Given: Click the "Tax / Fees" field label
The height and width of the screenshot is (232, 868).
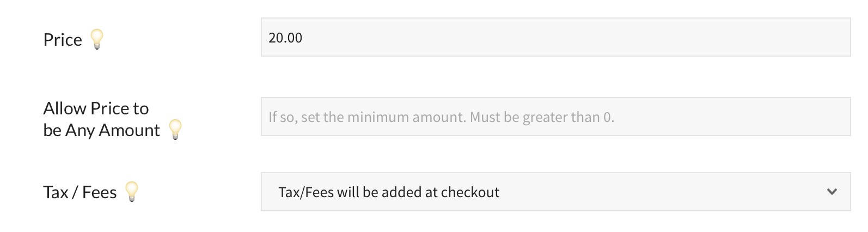Looking at the screenshot, I should pos(80,192).
